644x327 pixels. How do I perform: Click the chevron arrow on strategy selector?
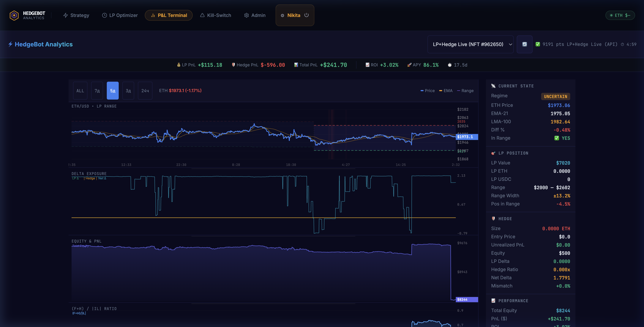(511, 44)
